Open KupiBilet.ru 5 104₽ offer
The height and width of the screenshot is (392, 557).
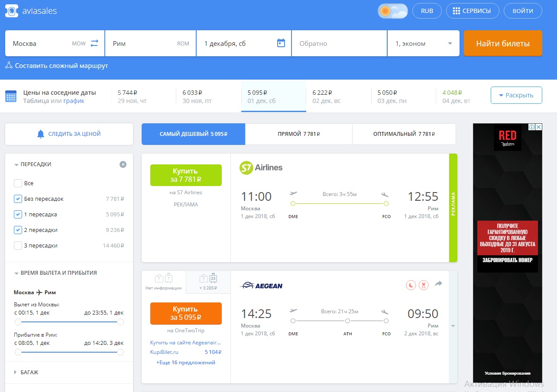186,352
